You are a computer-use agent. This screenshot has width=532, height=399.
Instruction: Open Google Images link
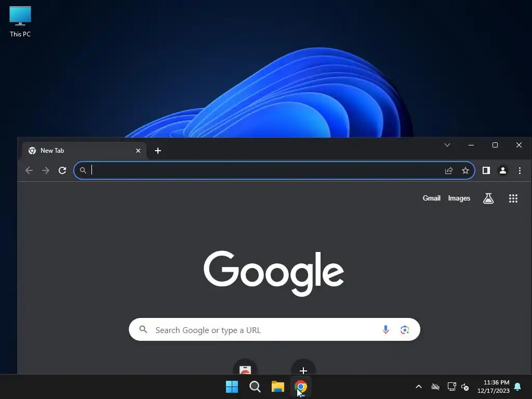[x=459, y=198]
